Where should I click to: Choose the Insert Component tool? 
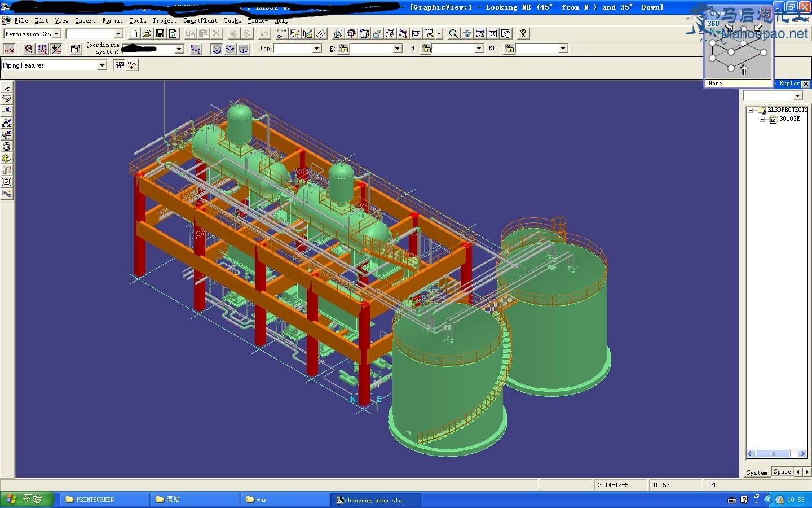(7, 122)
